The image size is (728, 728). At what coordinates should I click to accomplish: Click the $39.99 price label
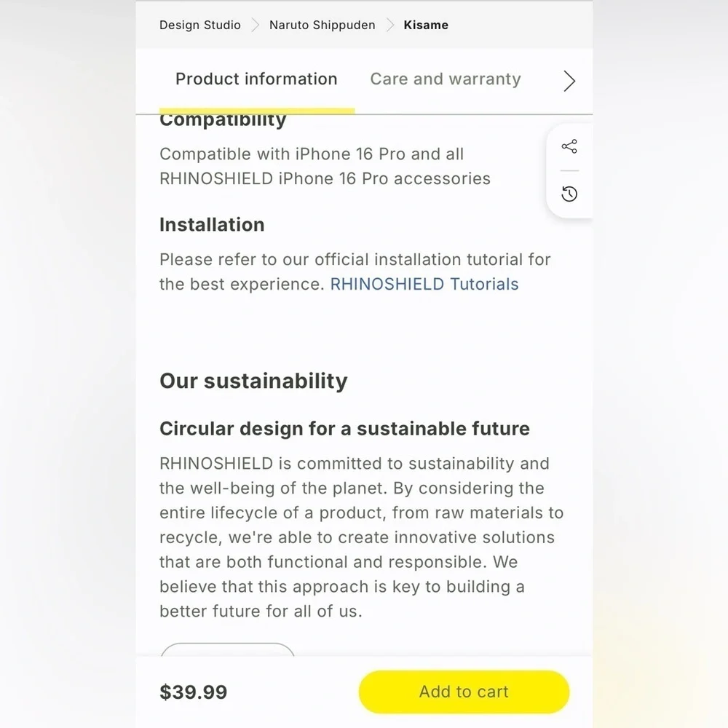point(194,692)
